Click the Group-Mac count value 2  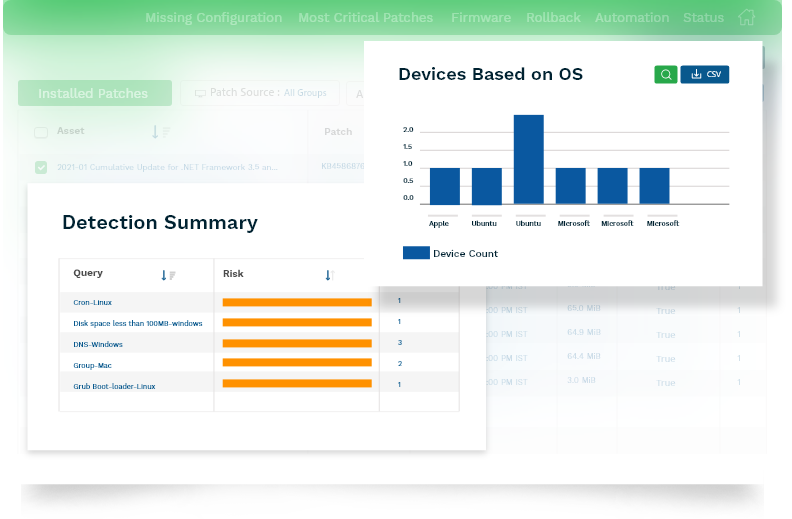click(400, 364)
